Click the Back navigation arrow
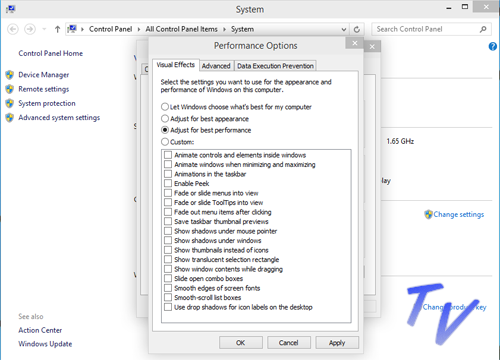Image resolution: width=500 pixels, height=360 pixels. coord(13,29)
